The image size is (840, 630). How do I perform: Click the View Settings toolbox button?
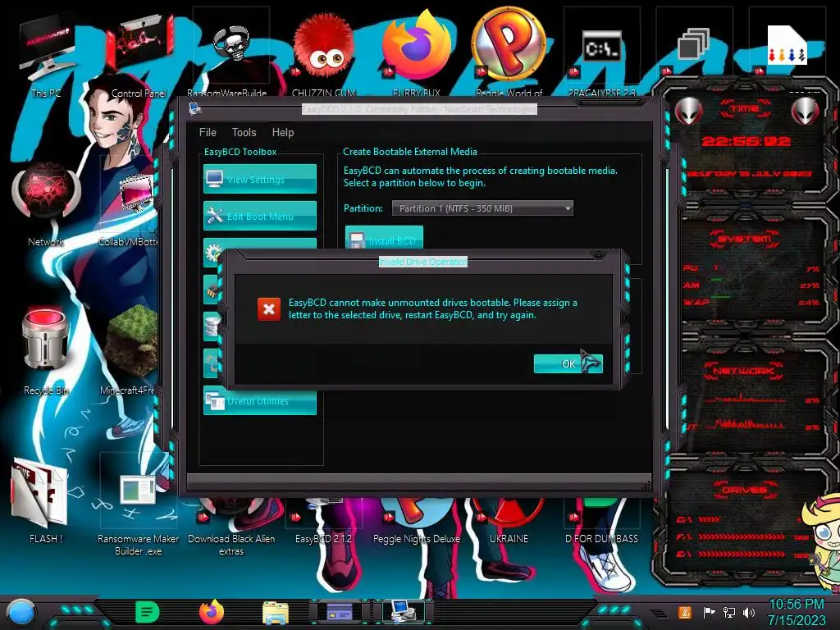point(260,179)
